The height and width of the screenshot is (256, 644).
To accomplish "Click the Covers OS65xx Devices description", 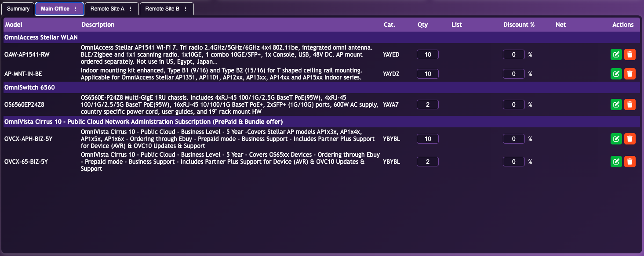I will click(230, 162).
